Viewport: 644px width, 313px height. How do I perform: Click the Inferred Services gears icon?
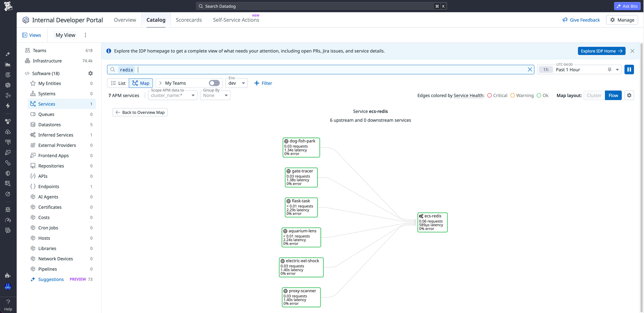pyautogui.click(x=33, y=135)
